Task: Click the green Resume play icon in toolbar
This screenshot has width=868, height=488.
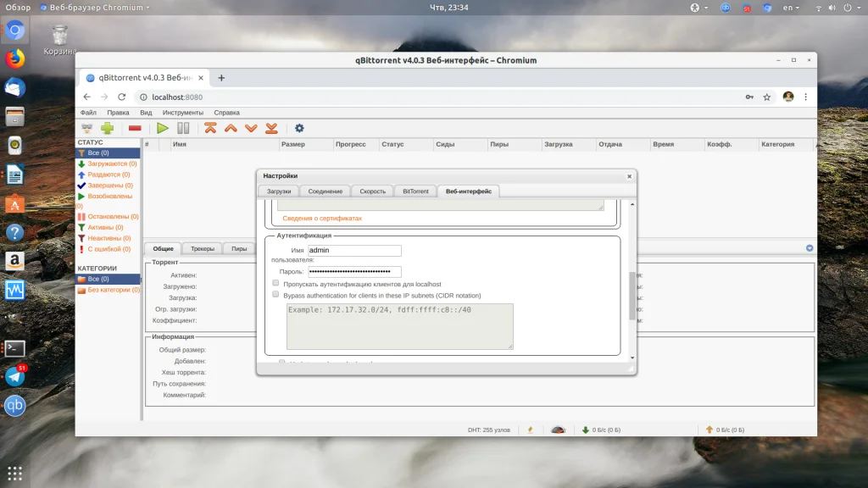Action: tap(162, 129)
